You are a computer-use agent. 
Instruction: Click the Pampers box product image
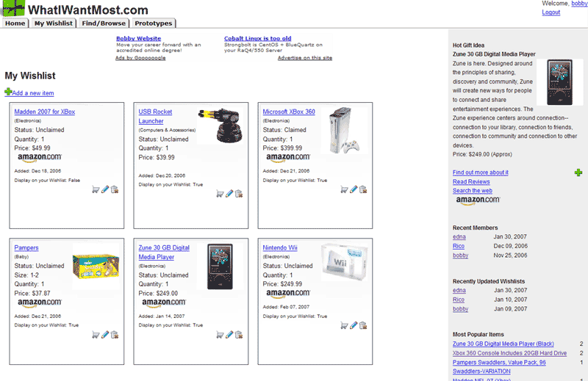(96, 266)
